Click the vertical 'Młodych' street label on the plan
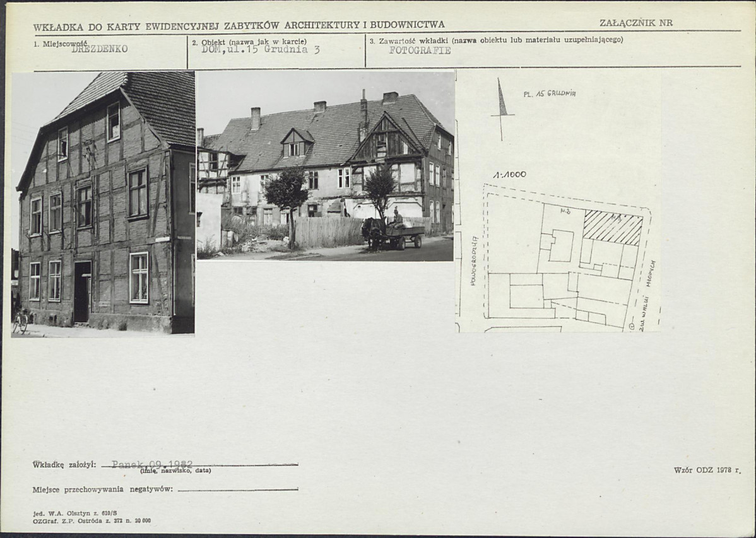Viewport: 756px width, 538px height. click(x=651, y=273)
